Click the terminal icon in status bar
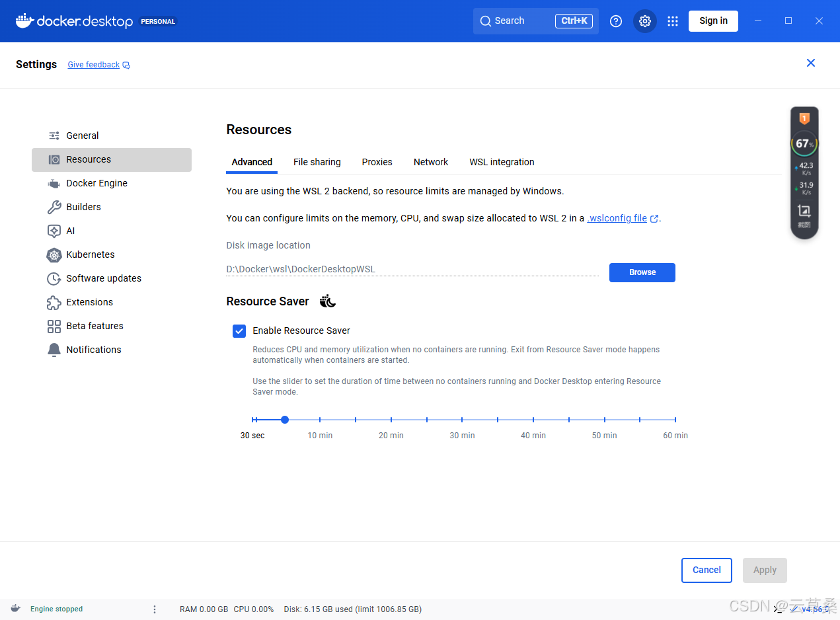 (x=778, y=609)
